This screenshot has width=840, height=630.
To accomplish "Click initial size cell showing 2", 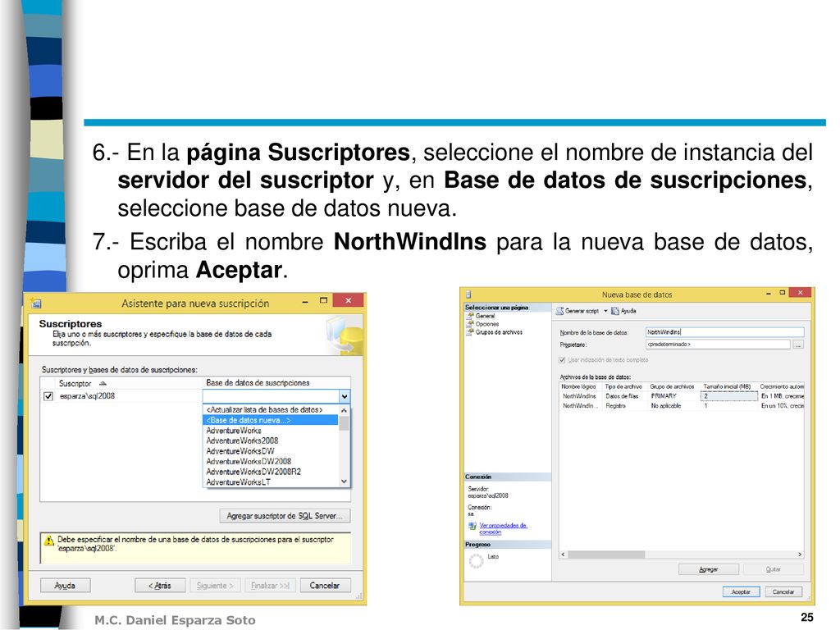I will [728, 396].
